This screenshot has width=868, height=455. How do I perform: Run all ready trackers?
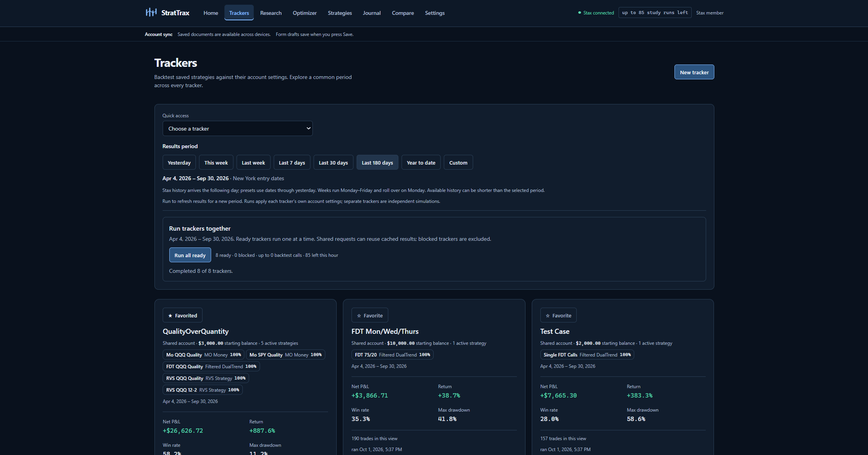click(190, 255)
